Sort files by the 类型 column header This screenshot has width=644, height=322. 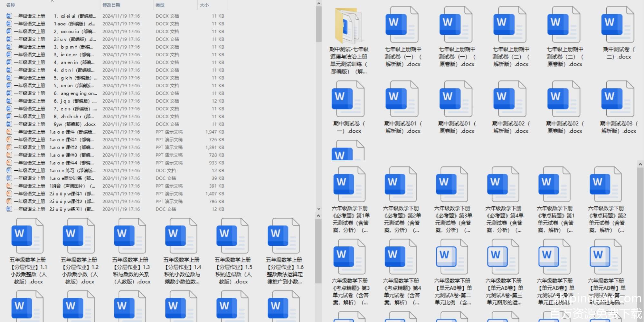[160, 5]
